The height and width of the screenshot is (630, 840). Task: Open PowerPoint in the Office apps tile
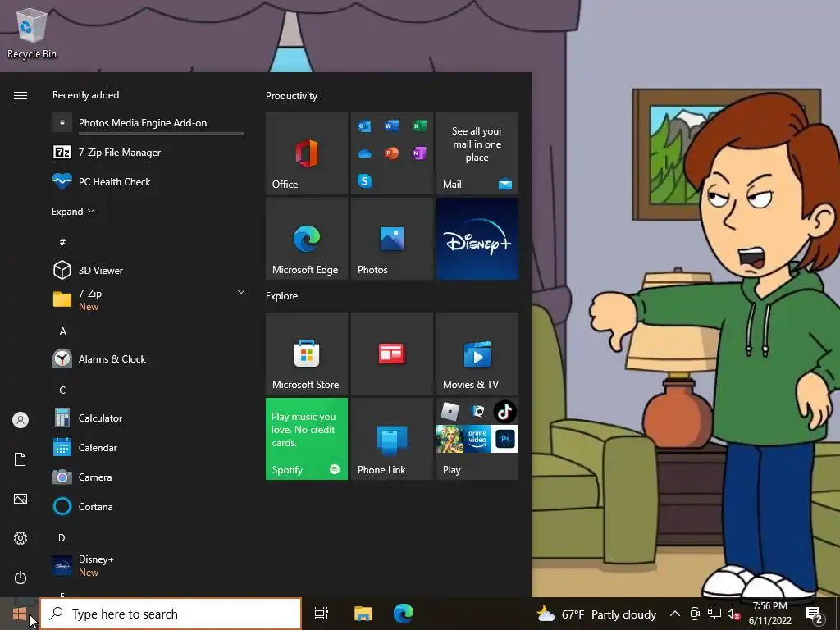click(391, 153)
